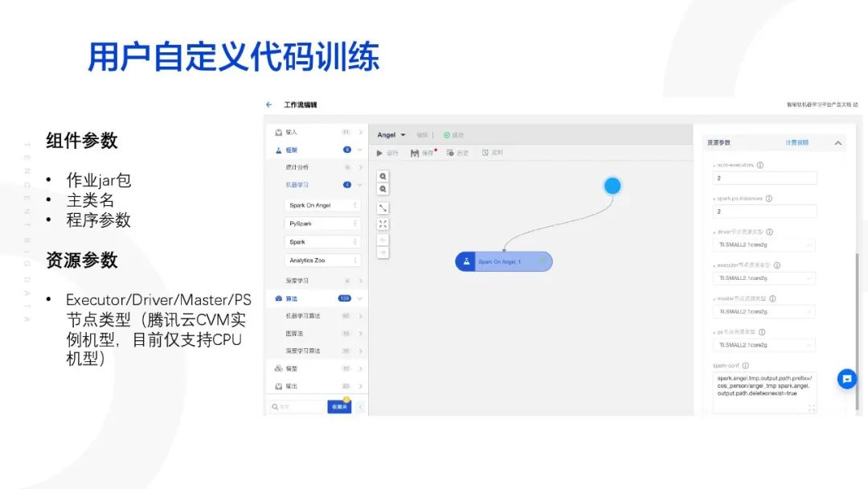
Task: Click the expand icon in spark-conf textarea
Action: (811, 408)
